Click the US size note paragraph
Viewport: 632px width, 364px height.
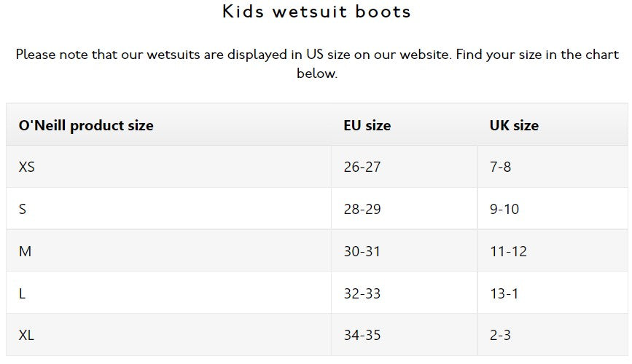point(316,64)
